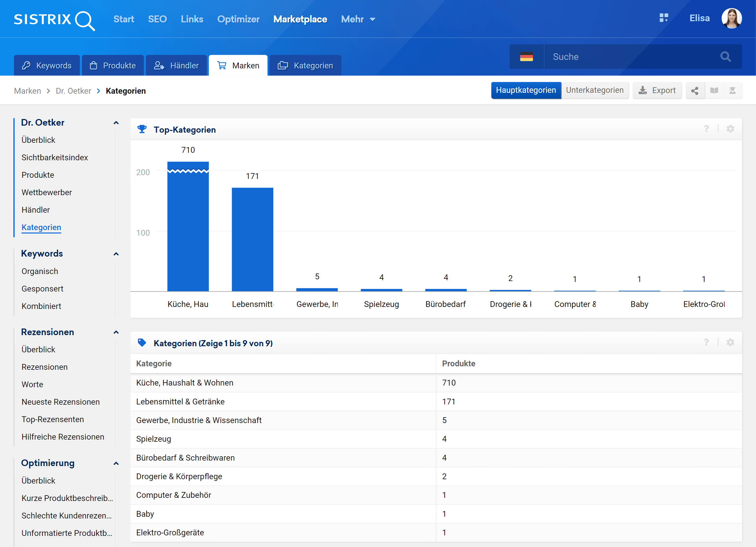Click the share icon in the toolbar
The image size is (756, 547).
pyautogui.click(x=695, y=91)
